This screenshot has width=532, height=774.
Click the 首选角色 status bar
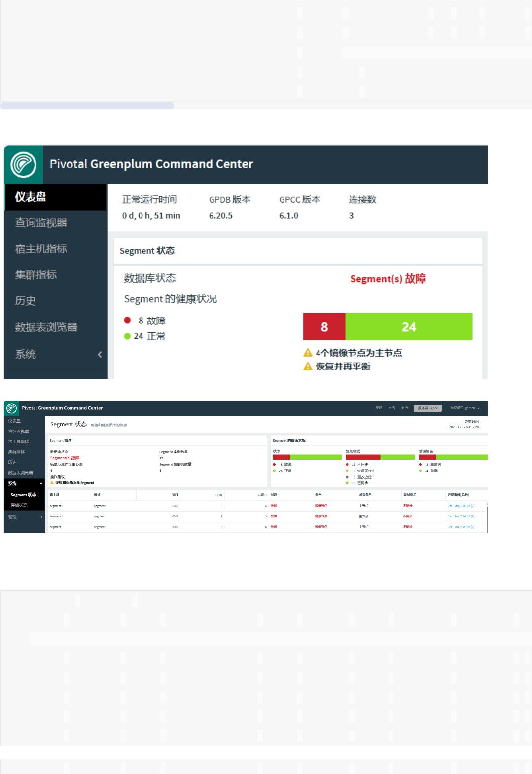click(453, 457)
